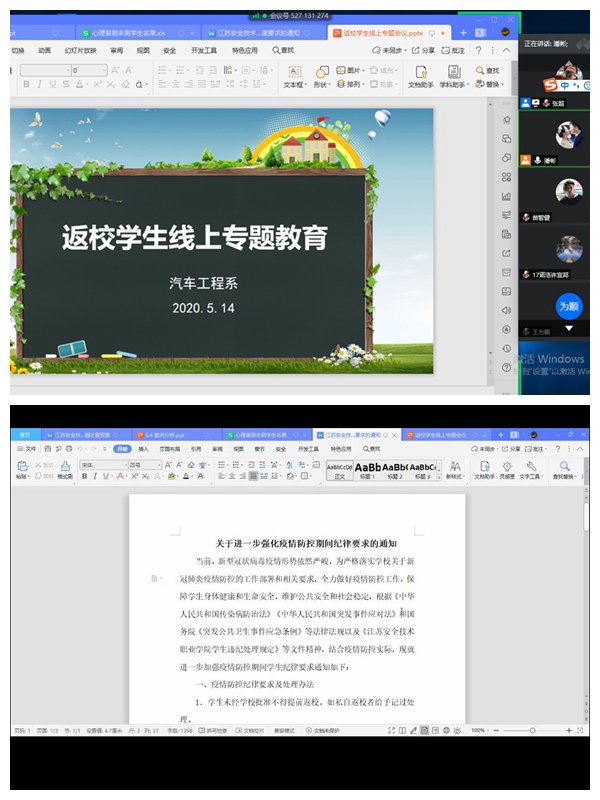
Task: Click the 分享 share icon in the presentation window
Action: 424,50
